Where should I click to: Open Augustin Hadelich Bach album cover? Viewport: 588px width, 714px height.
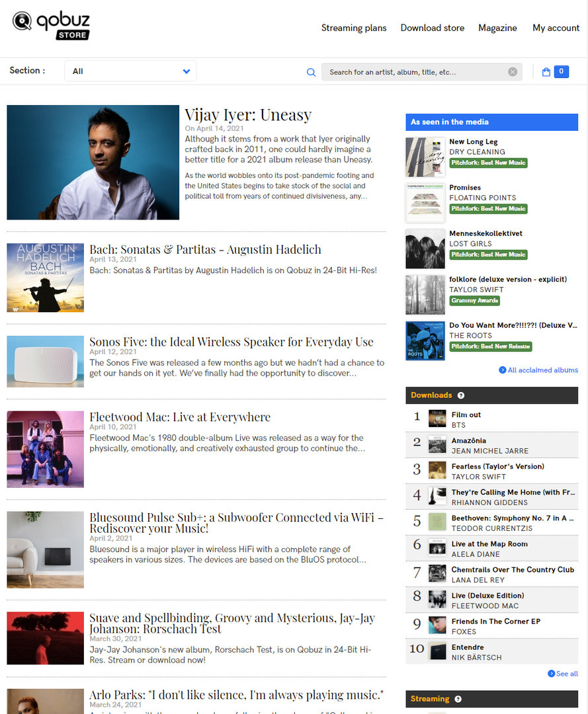coord(45,277)
